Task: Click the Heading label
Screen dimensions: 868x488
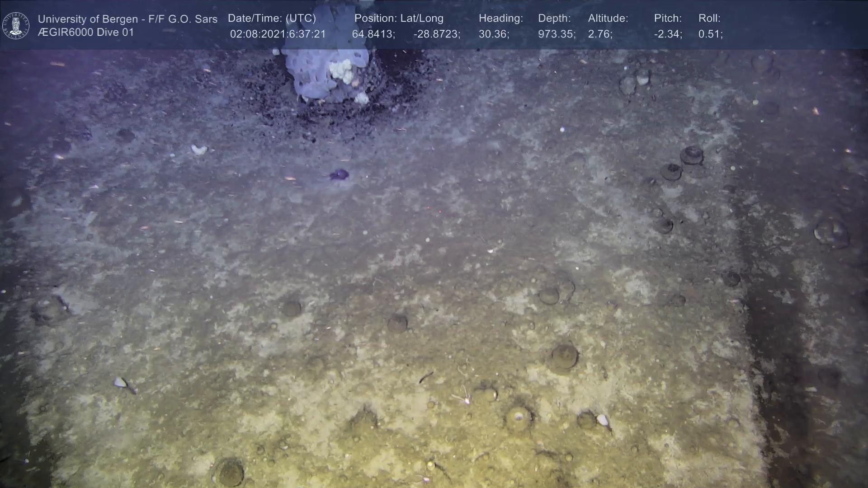Action: (500, 19)
